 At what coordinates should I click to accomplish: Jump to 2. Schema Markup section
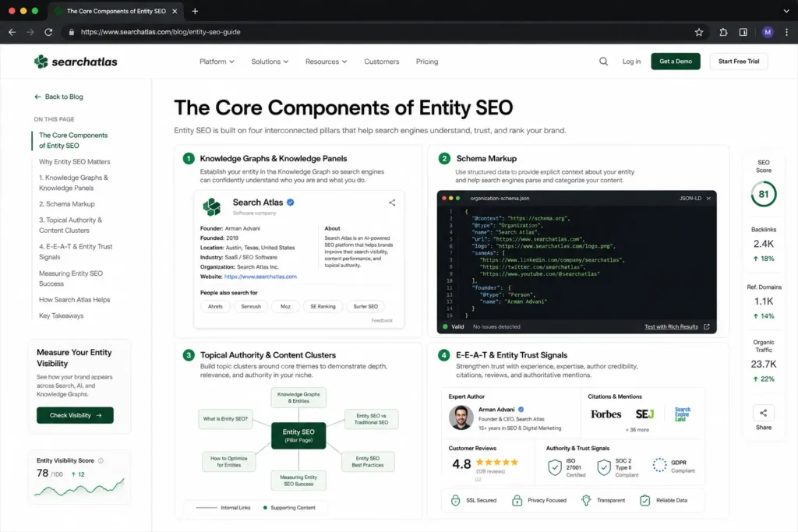(x=67, y=204)
